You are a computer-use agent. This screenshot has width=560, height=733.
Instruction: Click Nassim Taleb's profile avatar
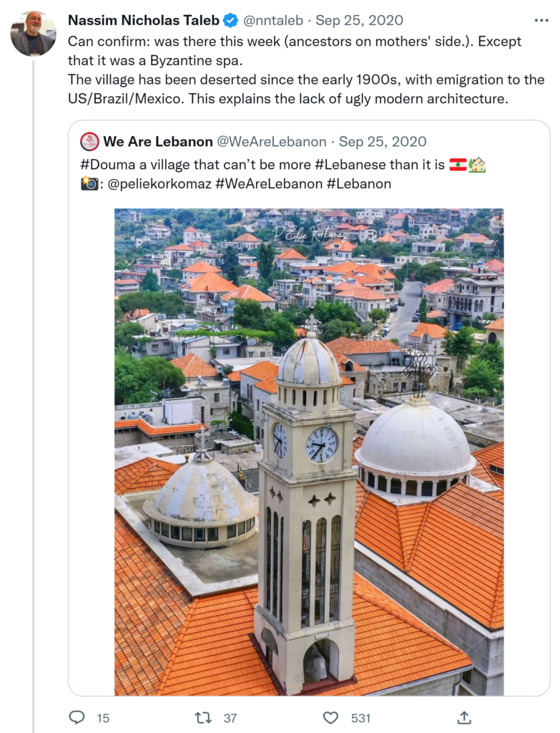coord(33,34)
